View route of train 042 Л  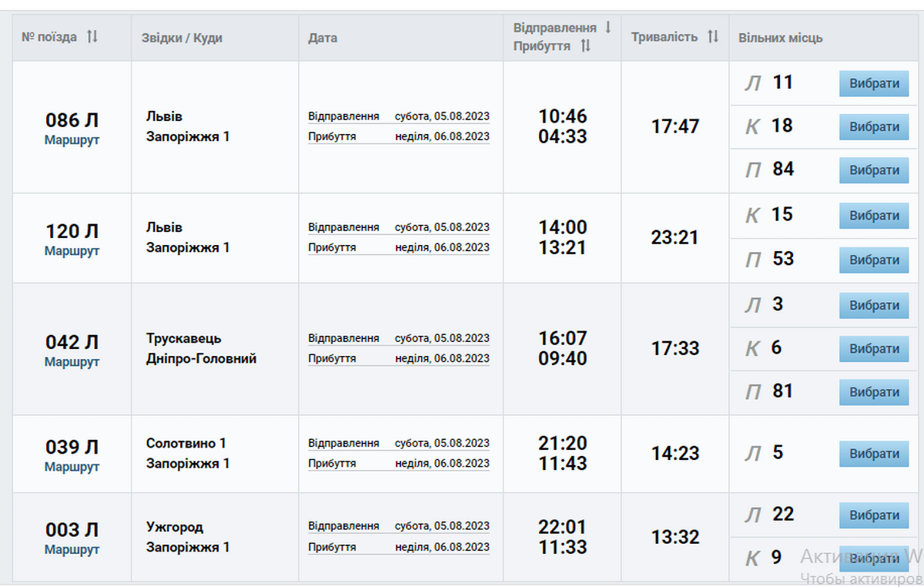click(x=72, y=362)
